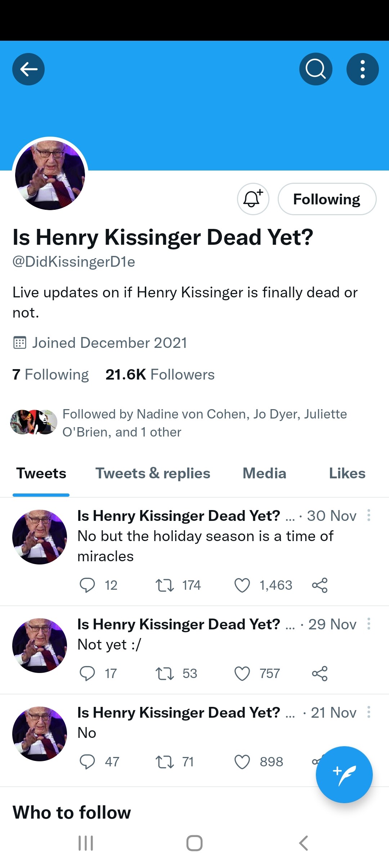
Task: Open the profile picture
Action: coord(50,175)
